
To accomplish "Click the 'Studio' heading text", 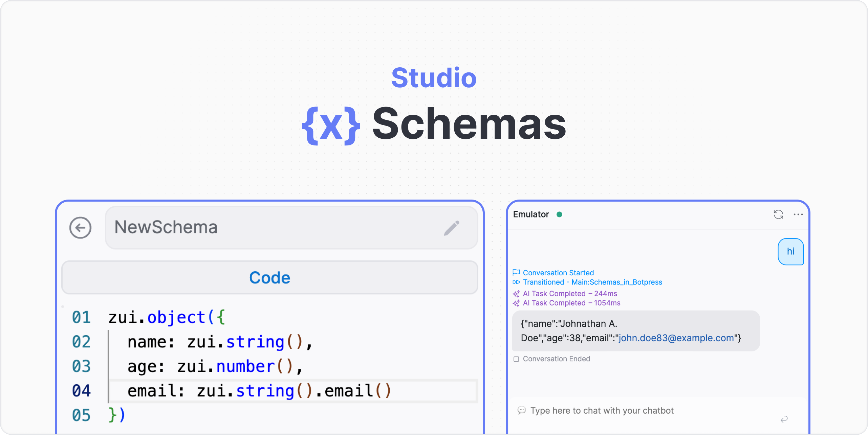I will [x=434, y=78].
